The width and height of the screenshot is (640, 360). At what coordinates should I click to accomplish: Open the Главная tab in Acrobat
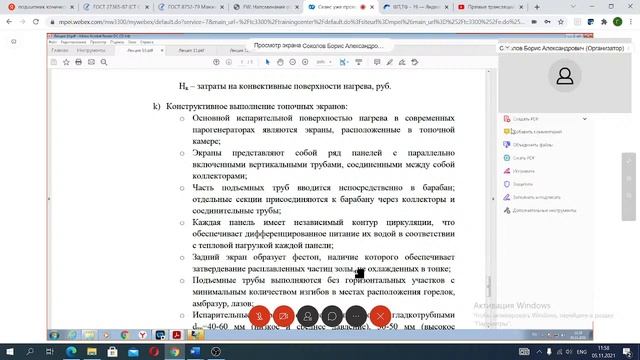pos(60,50)
